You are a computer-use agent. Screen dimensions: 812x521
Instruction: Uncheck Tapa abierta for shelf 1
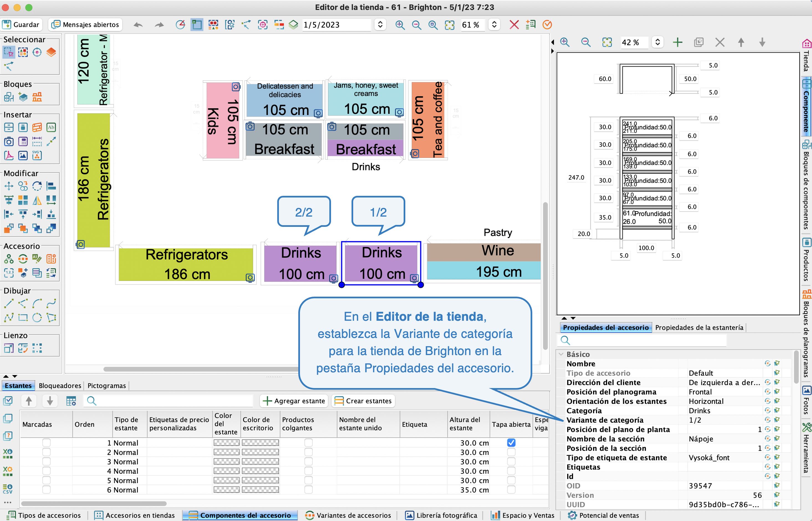pyautogui.click(x=511, y=443)
